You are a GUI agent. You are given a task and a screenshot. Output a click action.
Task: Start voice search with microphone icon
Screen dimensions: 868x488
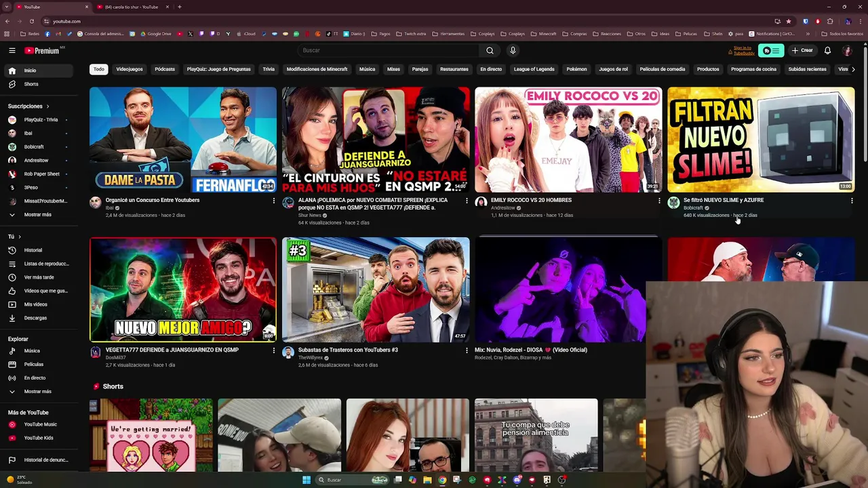tap(513, 50)
